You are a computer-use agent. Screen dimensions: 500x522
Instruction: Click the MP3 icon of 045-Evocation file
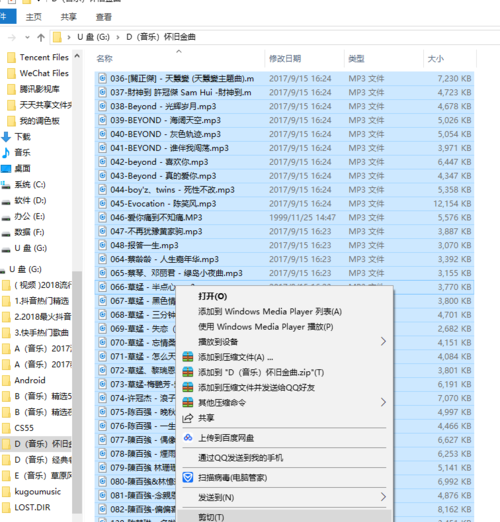coord(102,203)
